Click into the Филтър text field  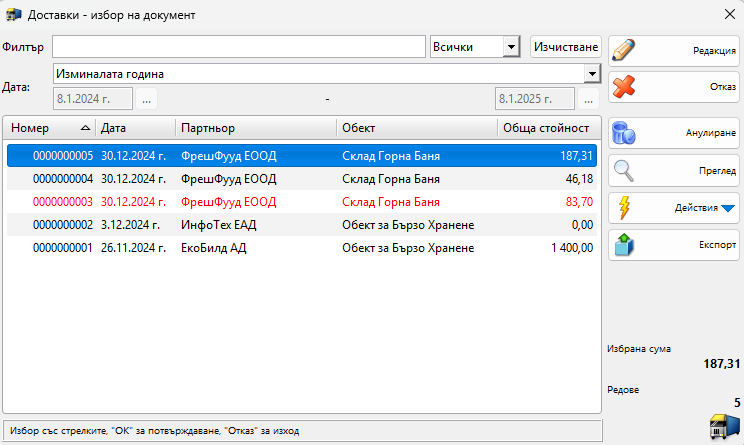tap(240, 47)
